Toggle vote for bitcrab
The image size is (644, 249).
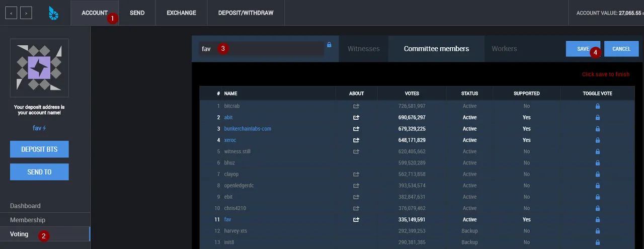click(598, 106)
